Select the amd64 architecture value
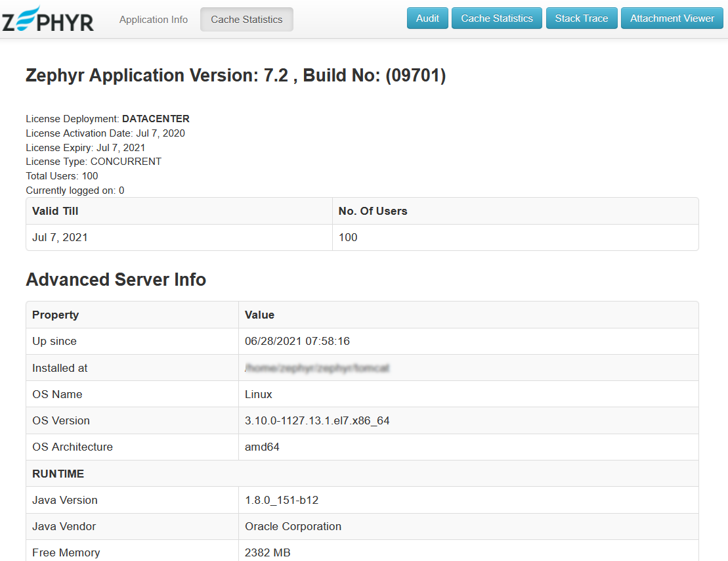 point(262,447)
